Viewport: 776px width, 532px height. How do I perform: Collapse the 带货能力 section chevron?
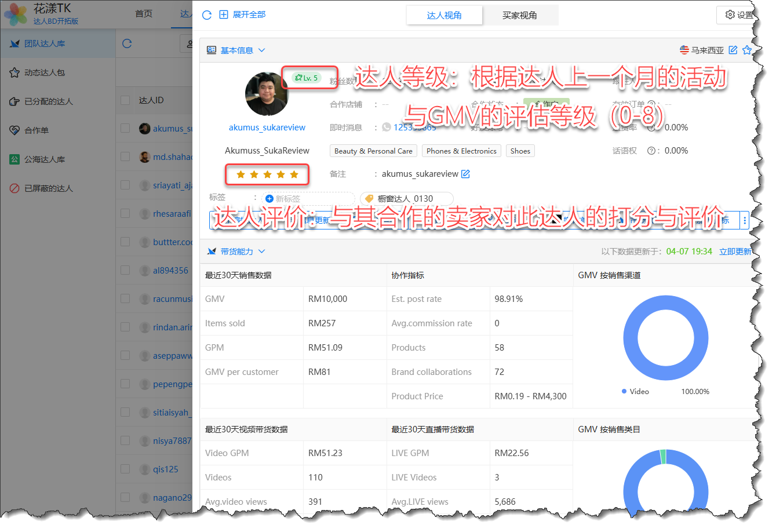coord(261,252)
